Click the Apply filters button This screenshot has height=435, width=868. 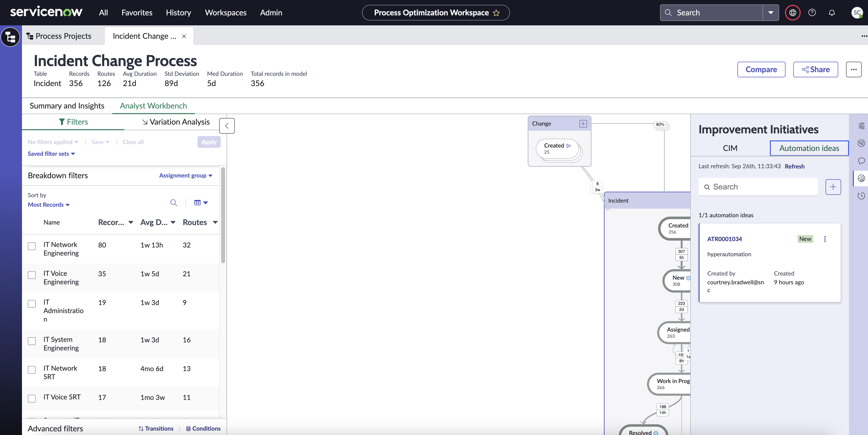[209, 142]
